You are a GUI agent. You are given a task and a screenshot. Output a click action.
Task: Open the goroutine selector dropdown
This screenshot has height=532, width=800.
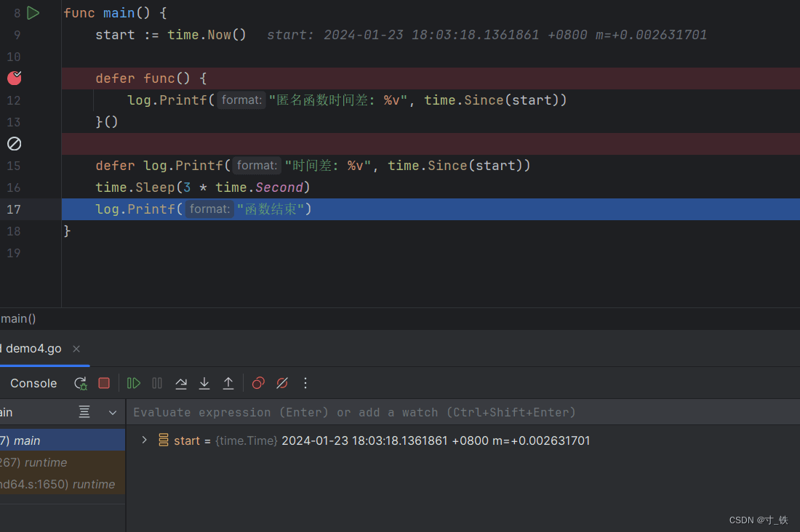(113, 413)
